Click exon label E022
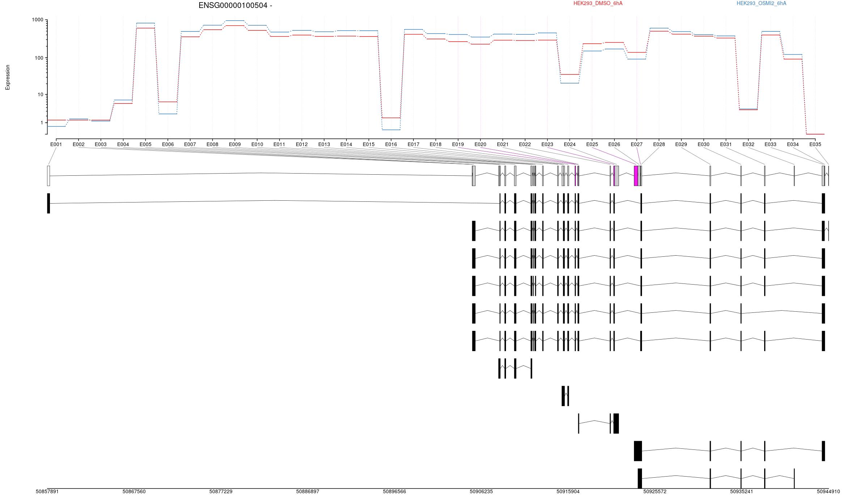The image size is (868, 499). tap(525, 144)
